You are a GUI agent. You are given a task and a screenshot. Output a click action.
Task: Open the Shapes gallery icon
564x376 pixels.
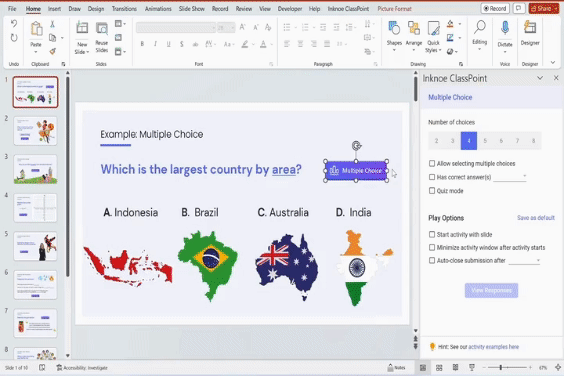[394, 28]
